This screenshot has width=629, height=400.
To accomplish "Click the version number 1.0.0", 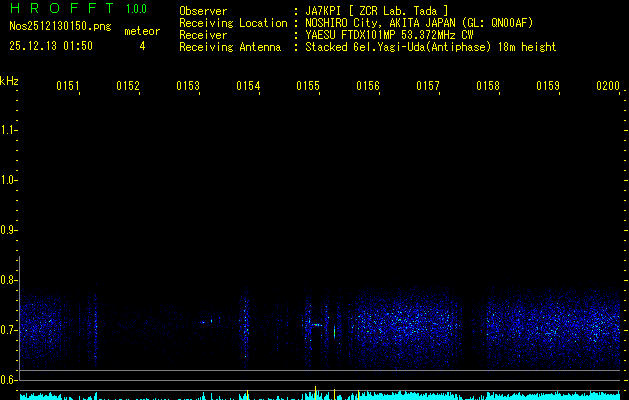I will pos(136,9).
